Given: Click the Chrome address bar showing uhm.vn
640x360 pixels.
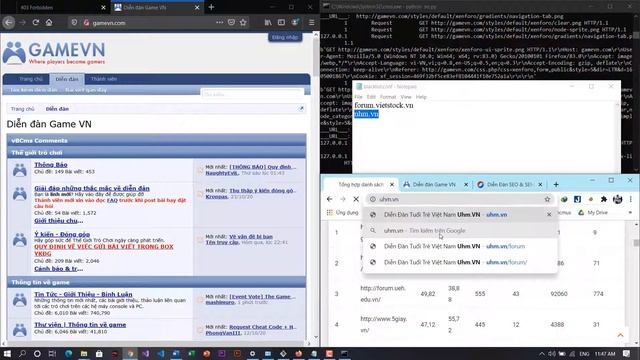Looking at the screenshot, I should pyautogui.click(x=459, y=199).
